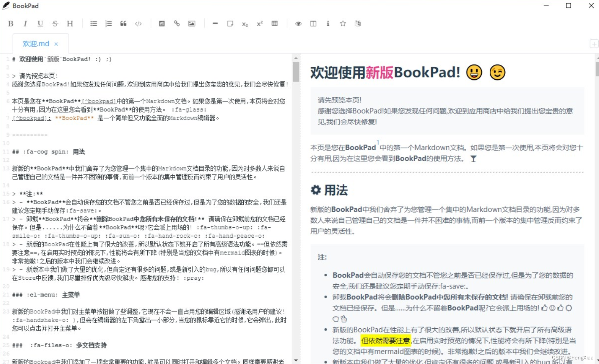599x364 pixels.
Task: Insert a hyperlink
Action: coord(177,24)
